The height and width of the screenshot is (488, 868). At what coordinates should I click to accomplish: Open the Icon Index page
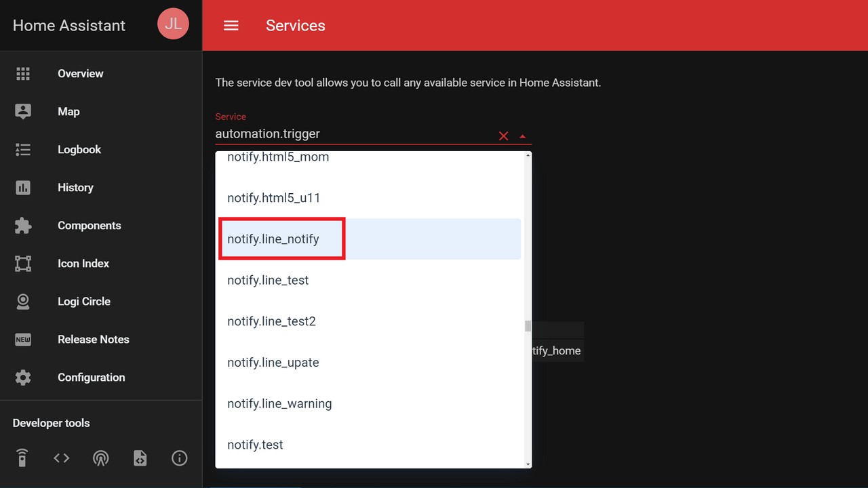point(83,264)
